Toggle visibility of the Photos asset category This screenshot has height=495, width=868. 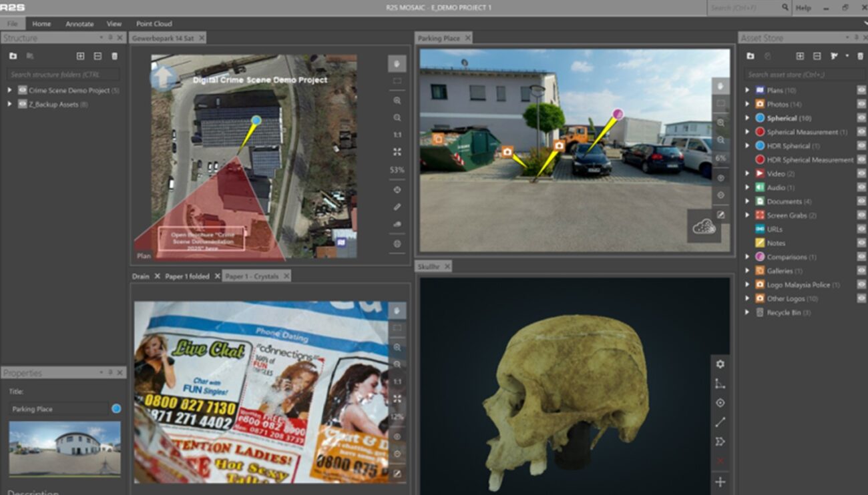861,104
